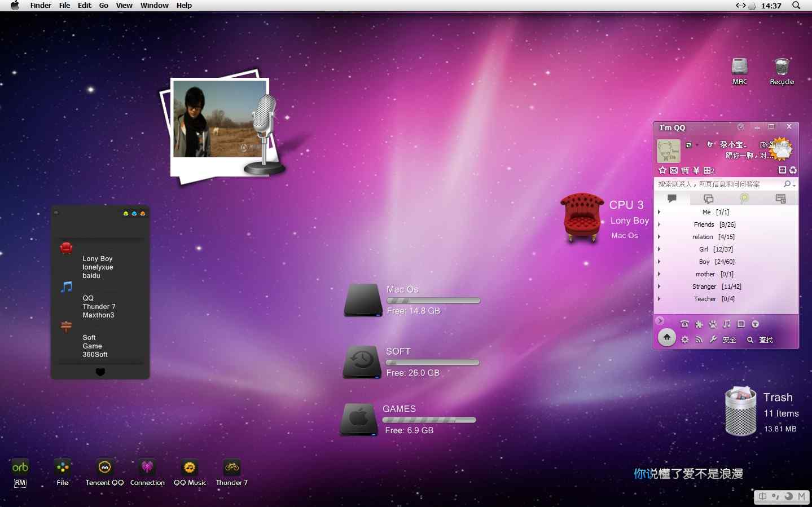Click 360Soft in the launcher panel
This screenshot has width=812, height=507.
95,355
